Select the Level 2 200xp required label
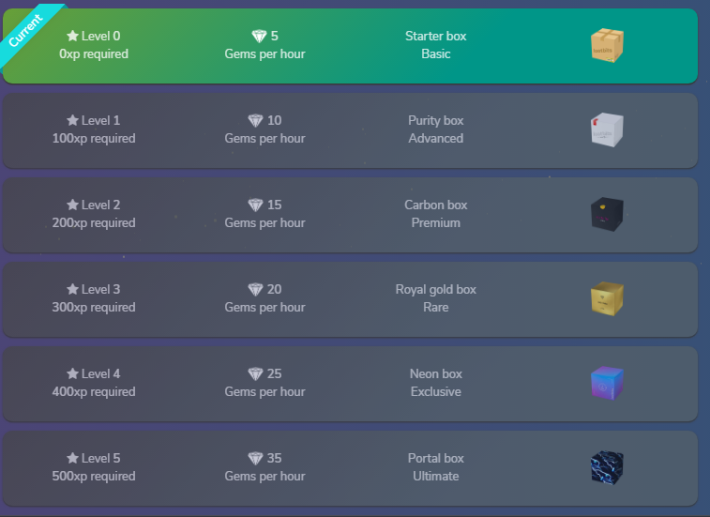 (x=94, y=214)
